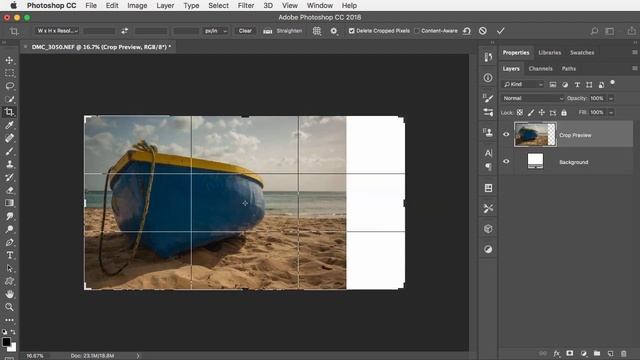Image resolution: width=640 pixels, height=360 pixels.
Task: Select the Lasso tool
Action: coord(9,86)
